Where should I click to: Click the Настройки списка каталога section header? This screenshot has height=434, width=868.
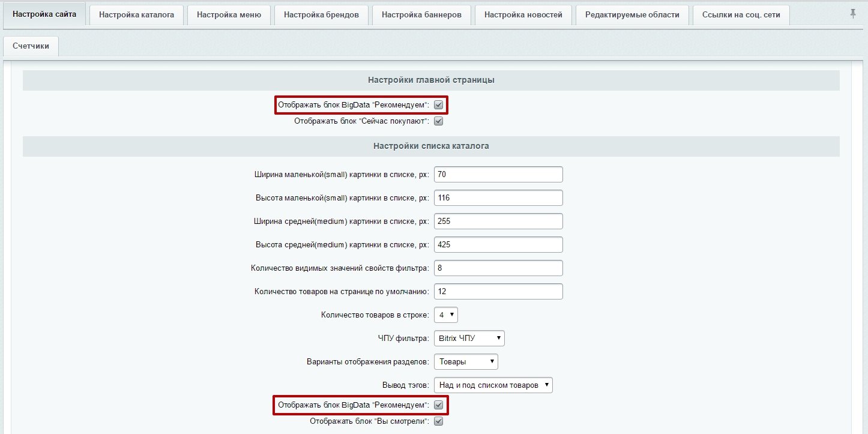tap(431, 146)
